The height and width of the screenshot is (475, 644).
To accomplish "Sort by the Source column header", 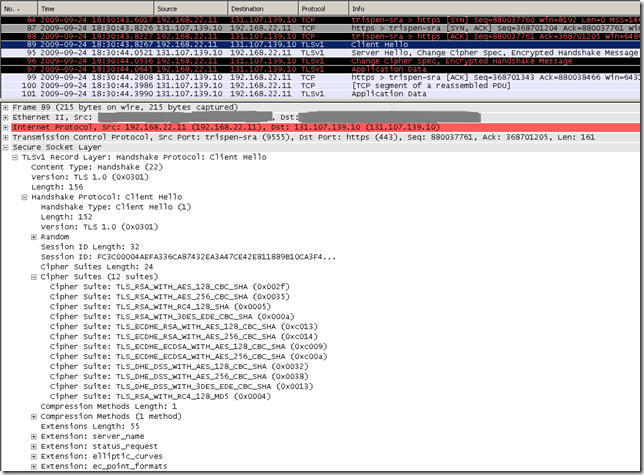I will 190,8.
